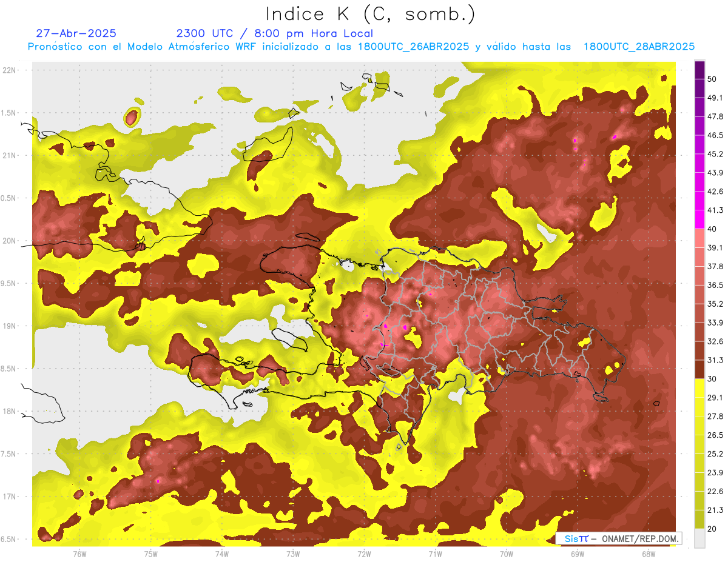Click the color bar value "29.1"
The image size is (728, 562).
[x=715, y=398]
